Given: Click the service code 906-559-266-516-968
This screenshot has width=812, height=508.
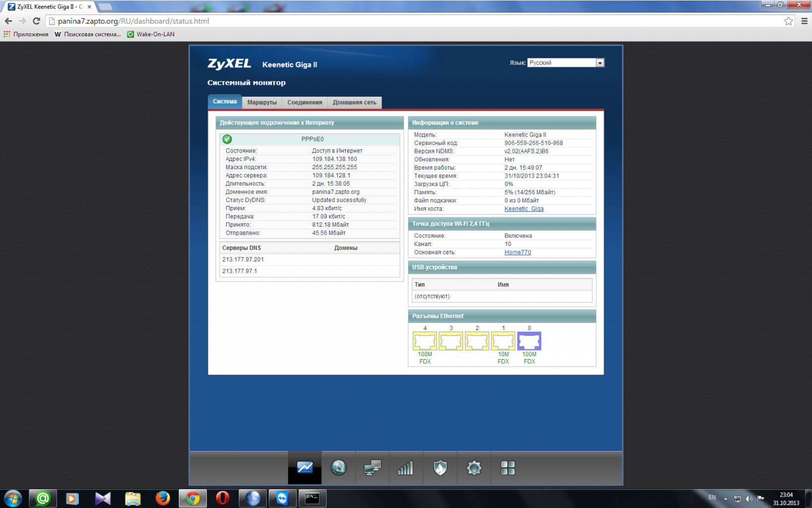Looking at the screenshot, I should point(533,143).
